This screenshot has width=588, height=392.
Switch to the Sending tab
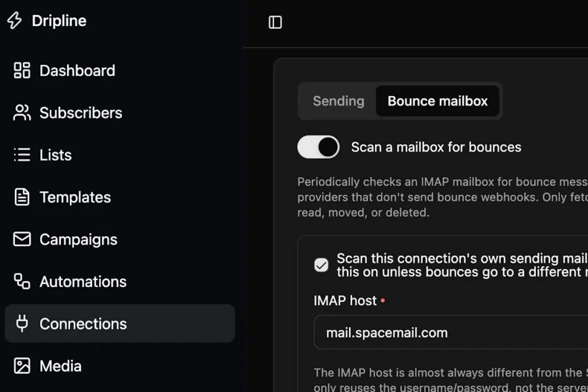(x=338, y=101)
